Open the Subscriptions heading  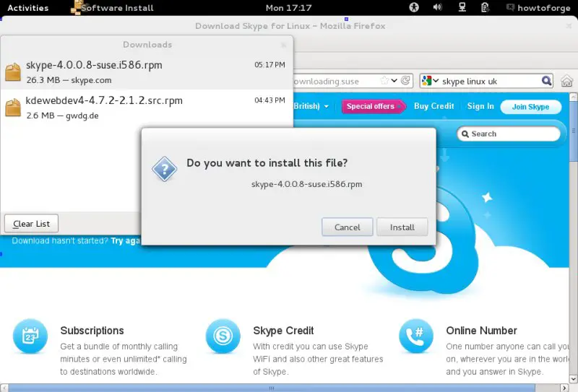pyautogui.click(x=92, y=331)
